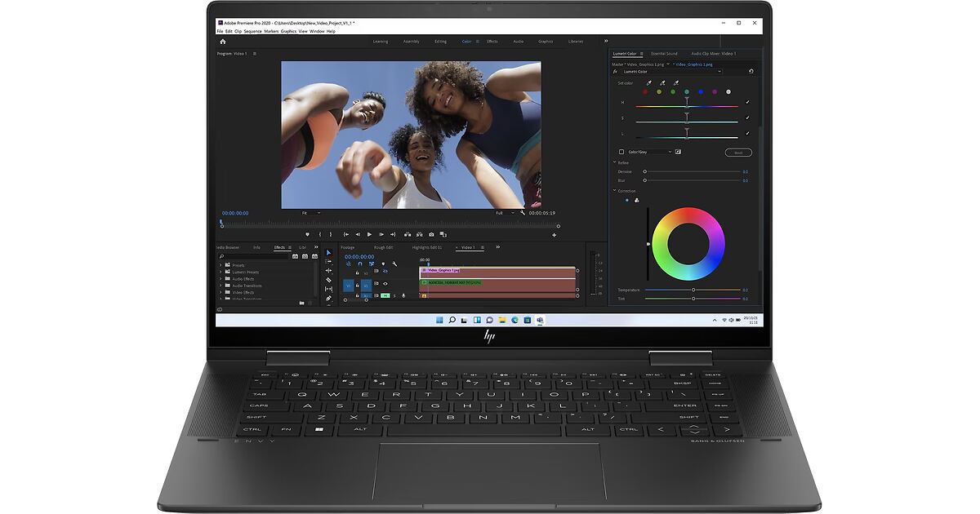Image resolution: width=980 pixels, height=514 pixels.
Task: Toggle Snap magnet icon in timeline
Action: pos(360,264)
